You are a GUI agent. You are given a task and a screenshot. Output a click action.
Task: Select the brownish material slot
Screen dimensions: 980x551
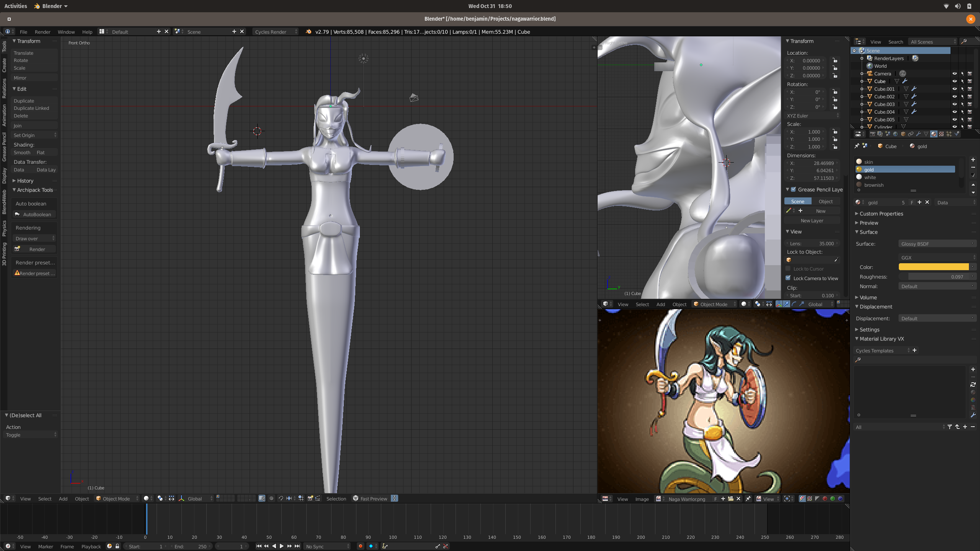pos(874,185)
